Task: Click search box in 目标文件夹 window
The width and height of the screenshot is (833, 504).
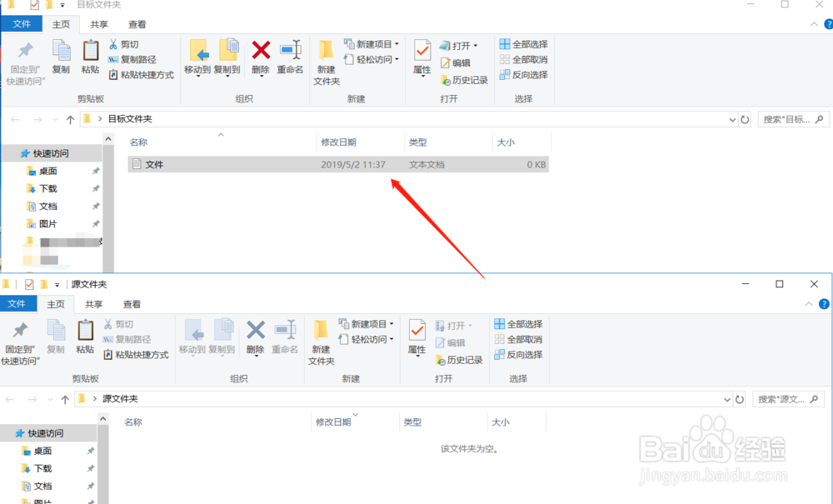Action: point(793,119)
